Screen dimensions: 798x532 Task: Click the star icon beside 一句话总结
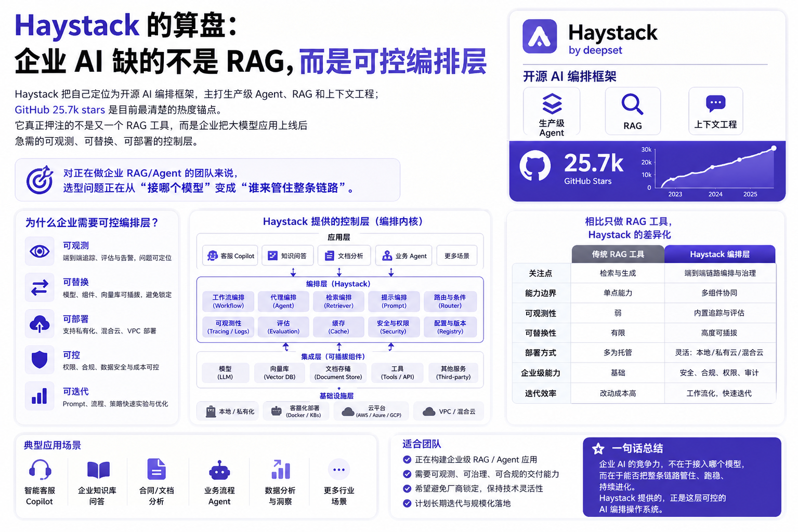[598, 448]
